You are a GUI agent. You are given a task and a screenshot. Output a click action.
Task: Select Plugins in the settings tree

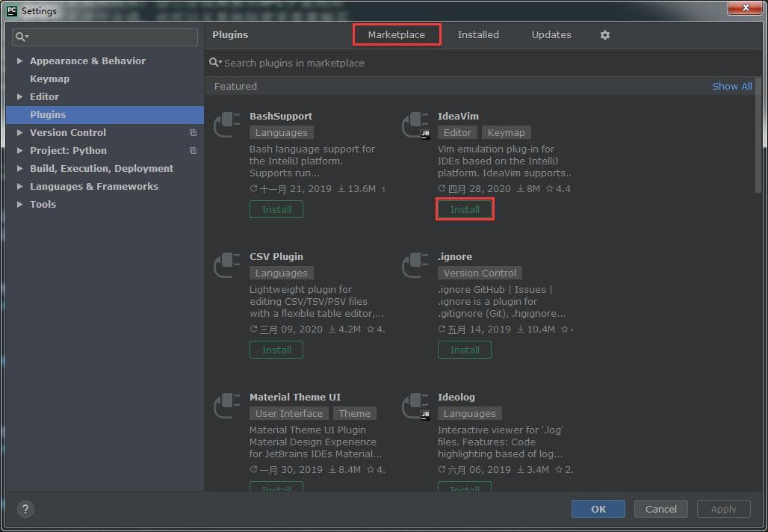click(x=105, y=114)
